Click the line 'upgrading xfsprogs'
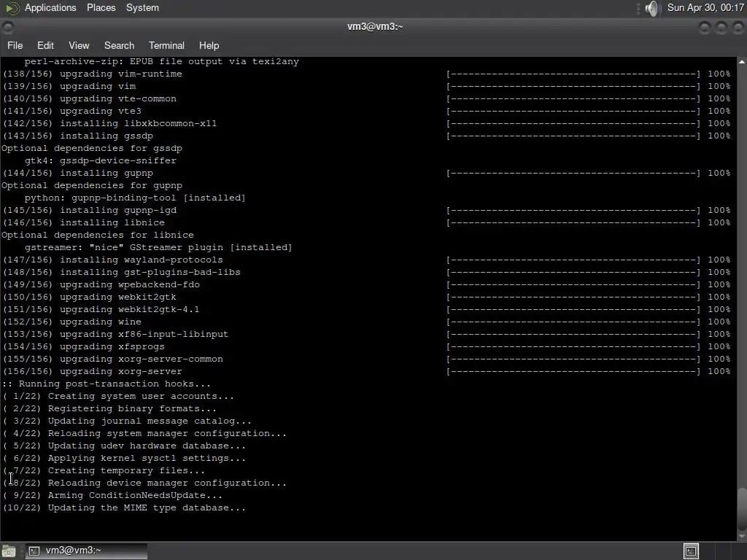Image resolution: width=747 pixels, height=560 pixels. (x=84, y=346)
